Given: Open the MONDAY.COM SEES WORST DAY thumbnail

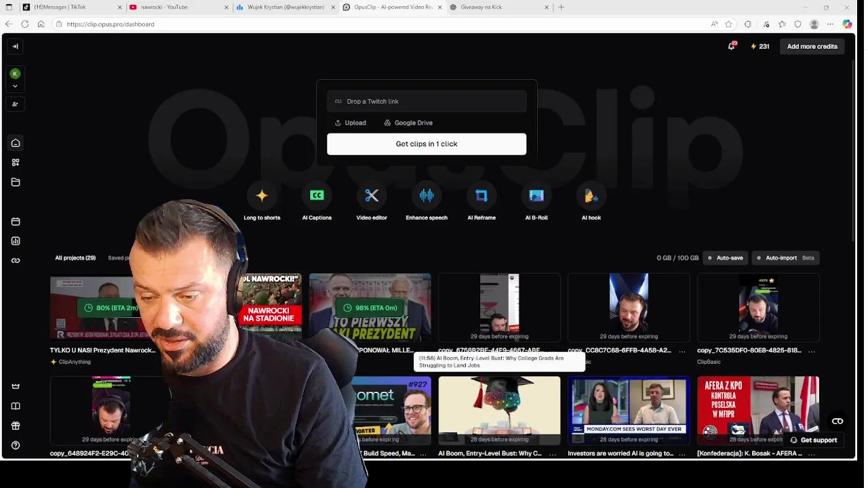Looking at the screenshot, I should point(629,410).
